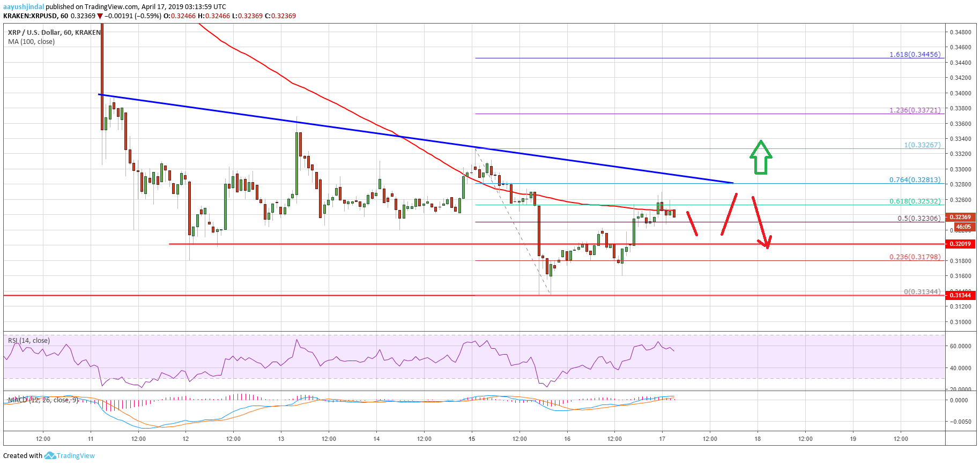This screenshot has width=980, height=465.
Task: Click the 0.5(0.32306) Fibonacci label
Action: coord(919,219)
